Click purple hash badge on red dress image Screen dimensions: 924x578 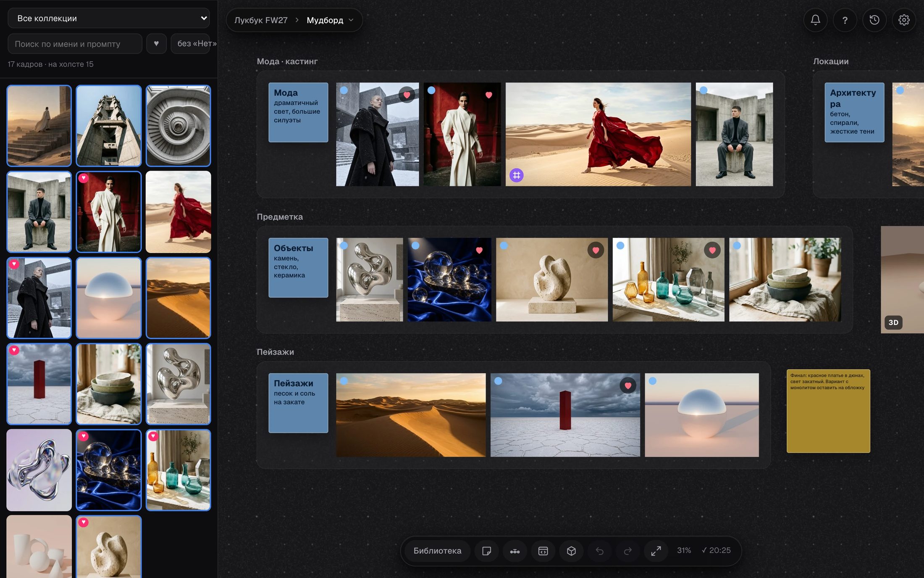pos(517,175)
